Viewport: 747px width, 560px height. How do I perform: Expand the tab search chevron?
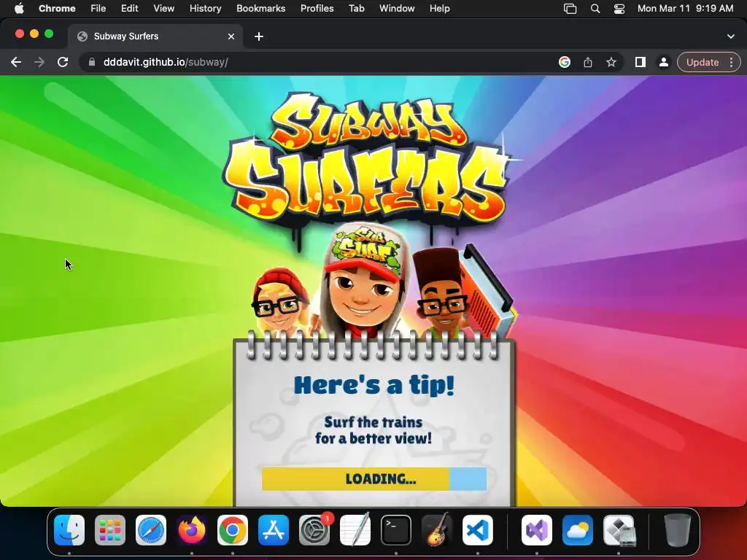click(x=731, y=36)
